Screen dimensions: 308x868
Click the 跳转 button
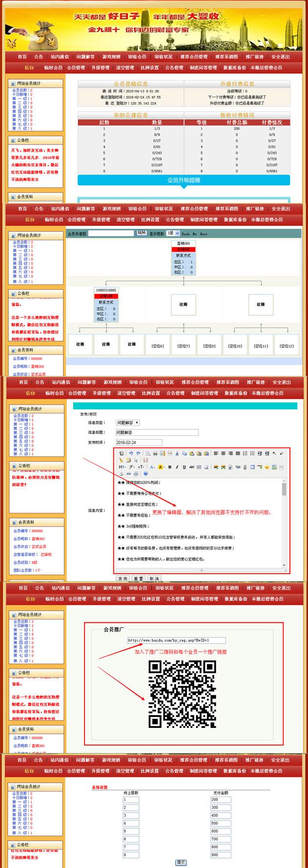[141, 234]
